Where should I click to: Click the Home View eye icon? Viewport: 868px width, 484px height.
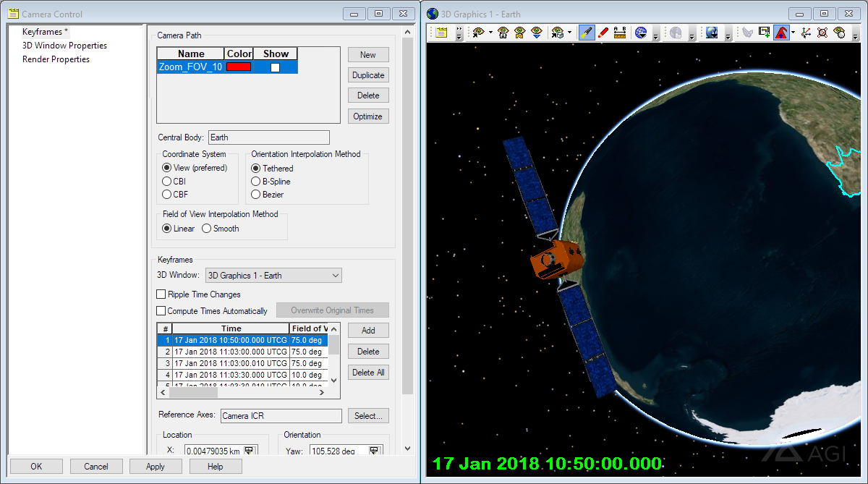pos(503,33)
